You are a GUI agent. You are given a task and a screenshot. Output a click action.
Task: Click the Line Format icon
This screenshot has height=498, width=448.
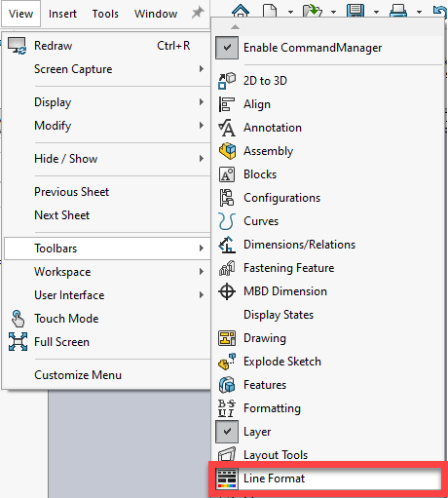coord(227,479)
